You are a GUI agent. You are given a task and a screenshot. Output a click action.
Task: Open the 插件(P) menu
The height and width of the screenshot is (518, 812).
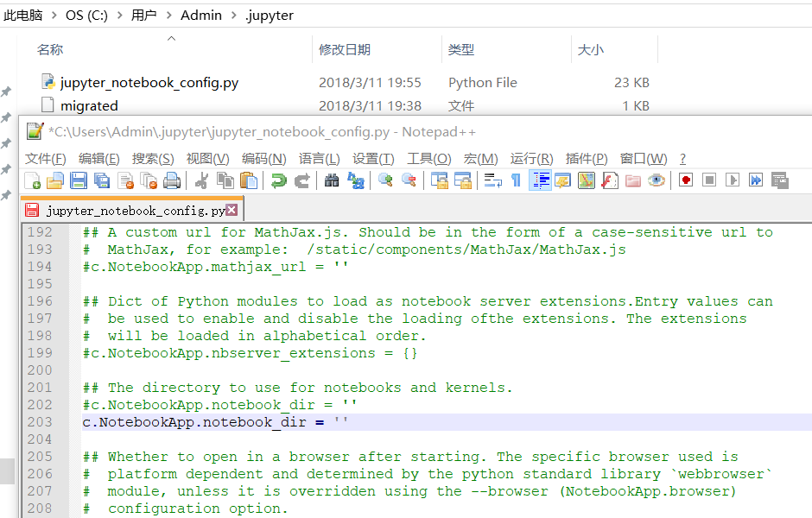point(587,159)
